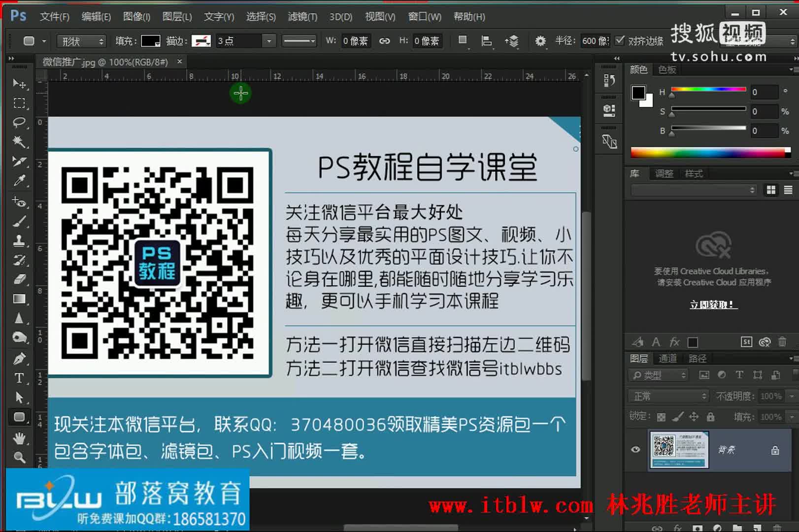Screen dimensions: 799x532
Task: Toggle pixel layer filter icon
Action: coord(704,375)
